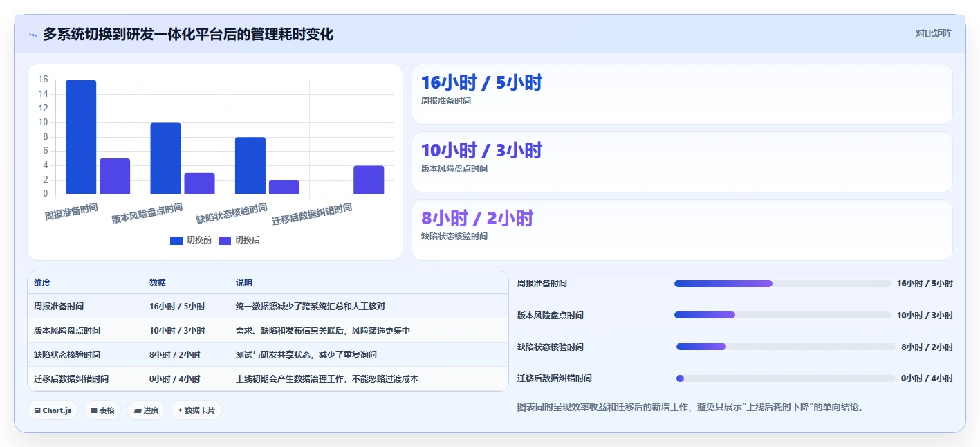Select the 迁移后数据纠错时间 table row label

71,379
